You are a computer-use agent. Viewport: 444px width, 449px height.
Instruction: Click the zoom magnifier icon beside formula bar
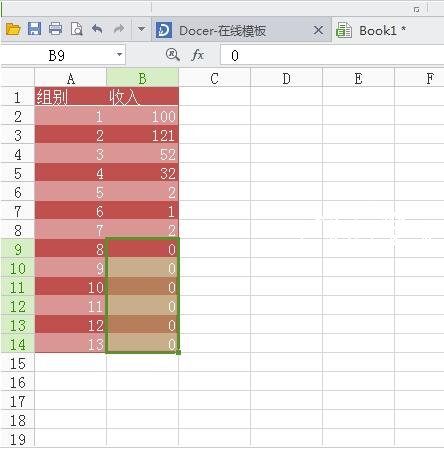coord(173,55)
